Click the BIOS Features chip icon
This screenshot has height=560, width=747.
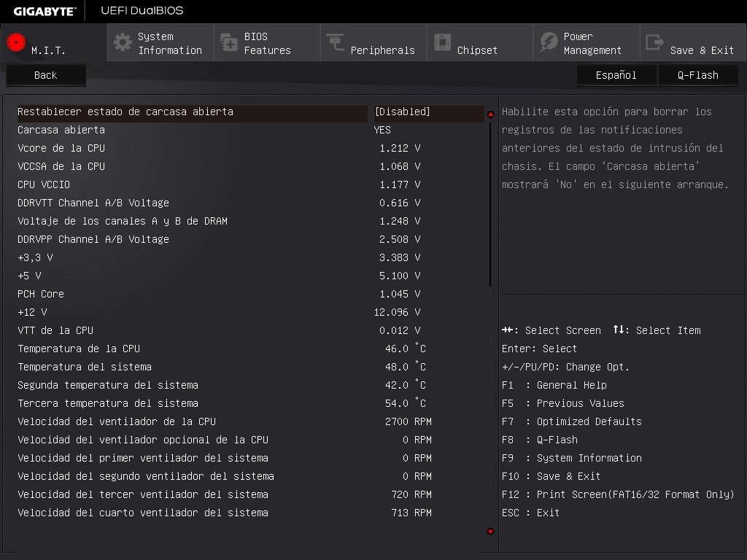click(x=228, y=42)
